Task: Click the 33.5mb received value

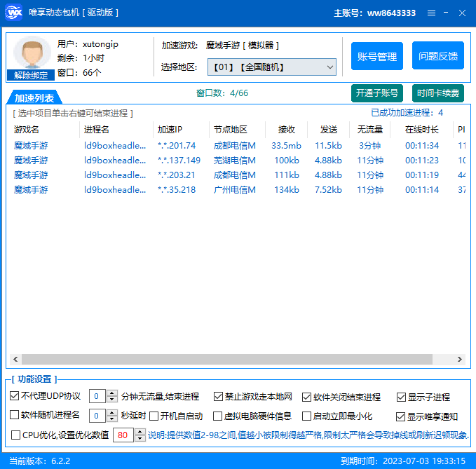Action: [x=286, y=145]
